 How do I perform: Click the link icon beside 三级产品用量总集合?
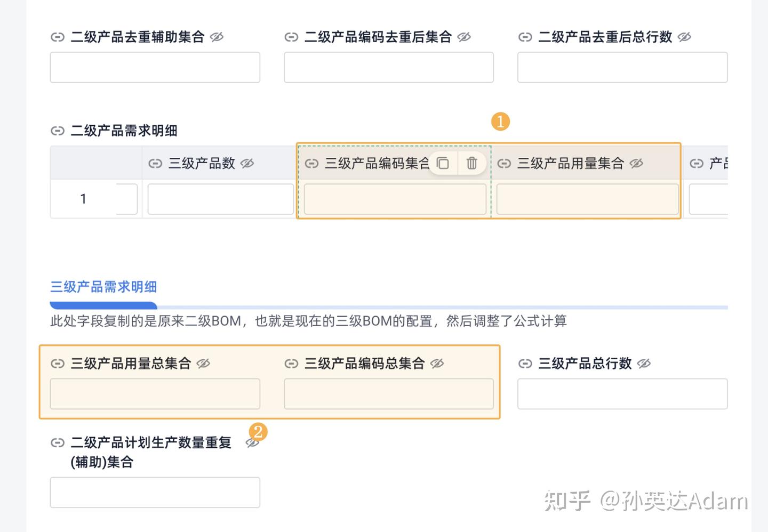[x=58, y=363]
